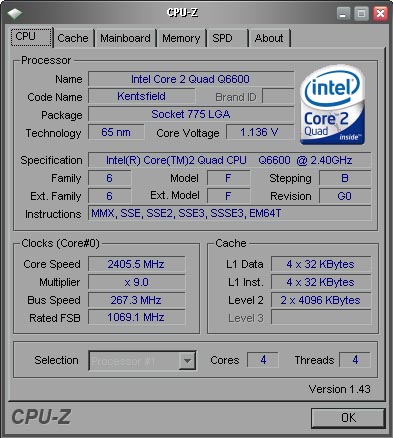
Task: Click the Processor #1 selection combo box
Action: point(142,360)
